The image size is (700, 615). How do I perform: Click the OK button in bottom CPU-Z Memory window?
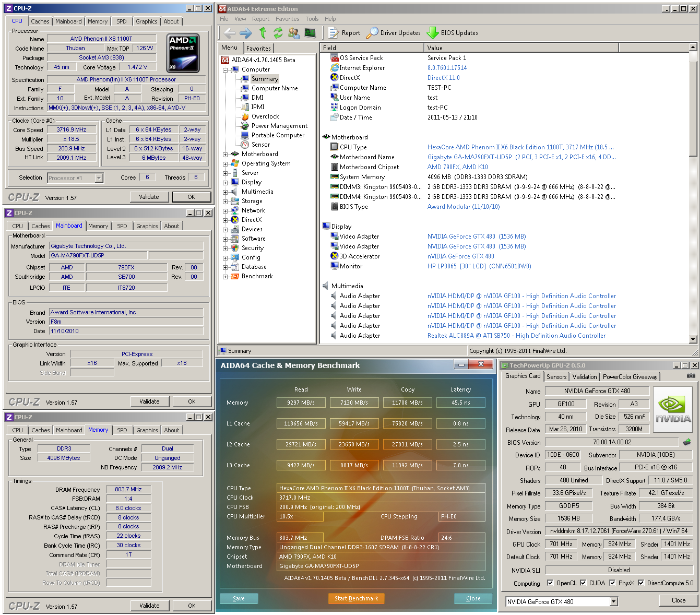tap(192, 606)
